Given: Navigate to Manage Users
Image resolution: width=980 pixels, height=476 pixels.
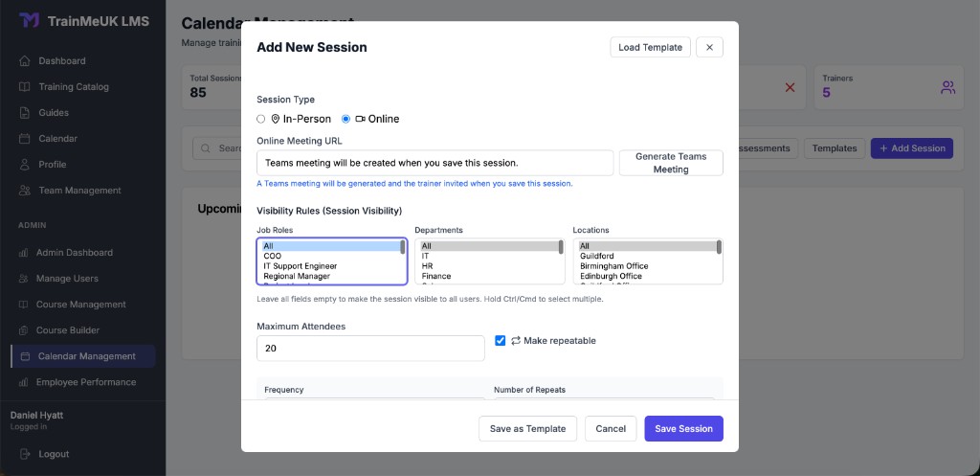Looking at the screenshot, I should (67, 279).
